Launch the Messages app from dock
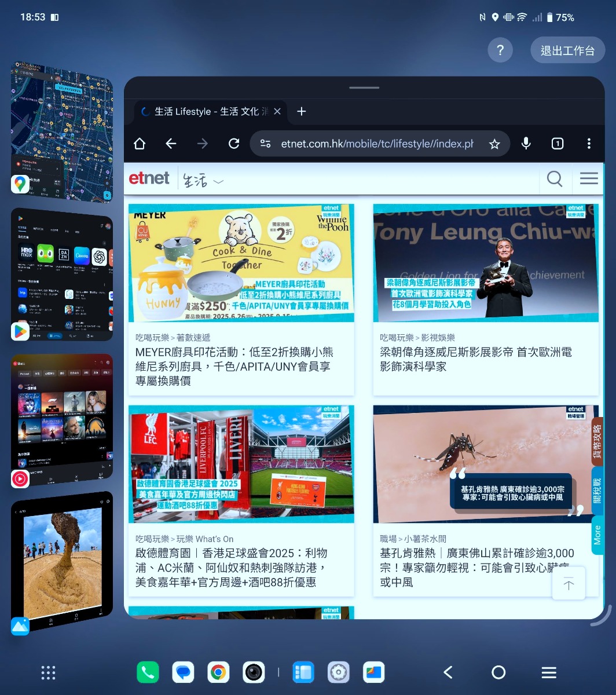This screenshot has width=616, height=695. (x=183, y=672)
